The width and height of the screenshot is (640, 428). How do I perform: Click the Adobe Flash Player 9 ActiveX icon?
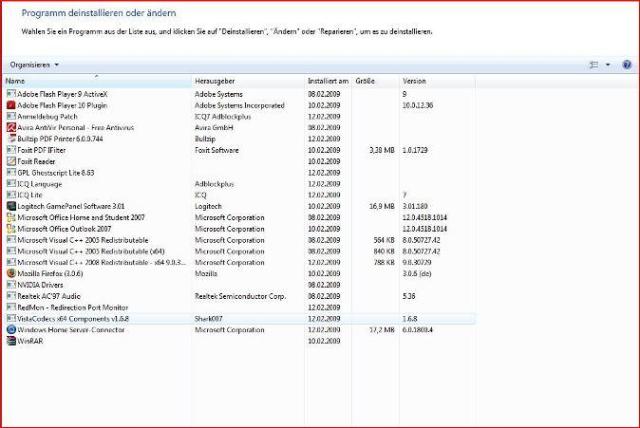[11, 94]
